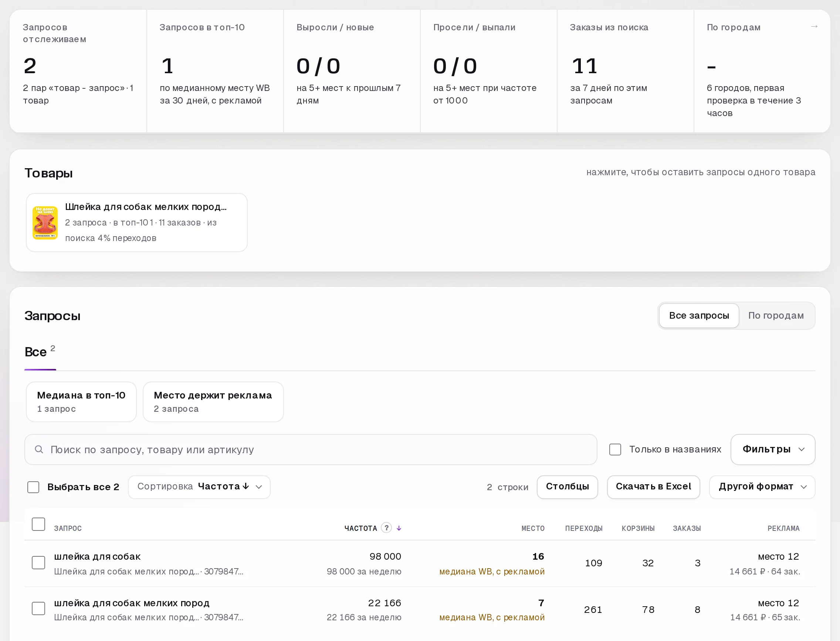Click the РЕКЛАМА column header
The image size is (840, 641).
pyautogui.click(x=783, y=529)
